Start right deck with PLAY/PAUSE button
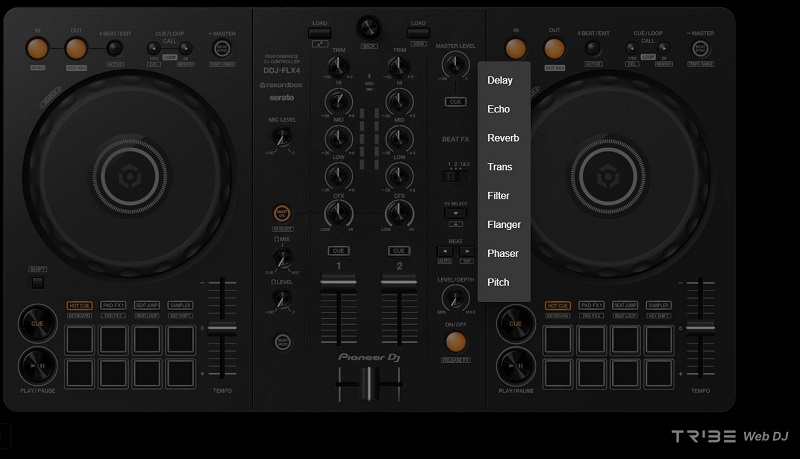 point(515,366)
